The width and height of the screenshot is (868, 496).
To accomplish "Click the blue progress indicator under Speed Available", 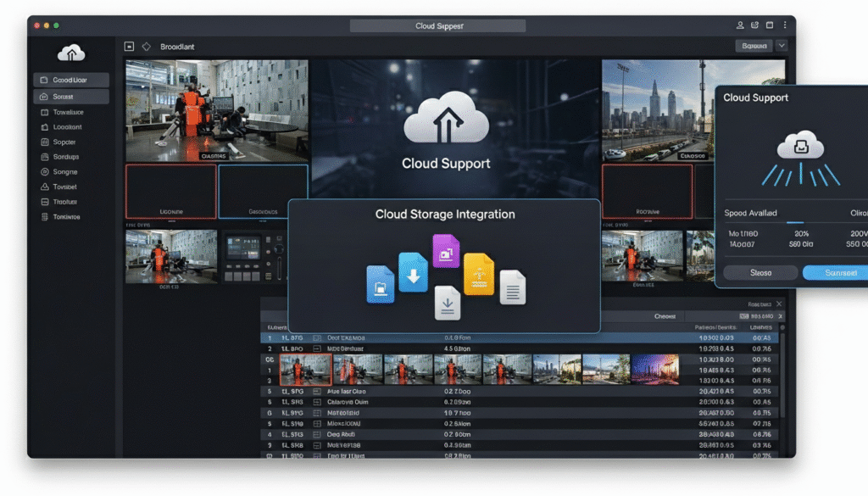I will [x=795, y=220].
